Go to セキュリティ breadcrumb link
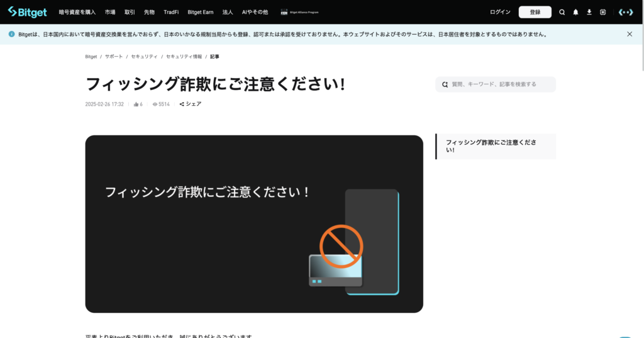Viewport: 644px width, 338px height. (144, 57)
